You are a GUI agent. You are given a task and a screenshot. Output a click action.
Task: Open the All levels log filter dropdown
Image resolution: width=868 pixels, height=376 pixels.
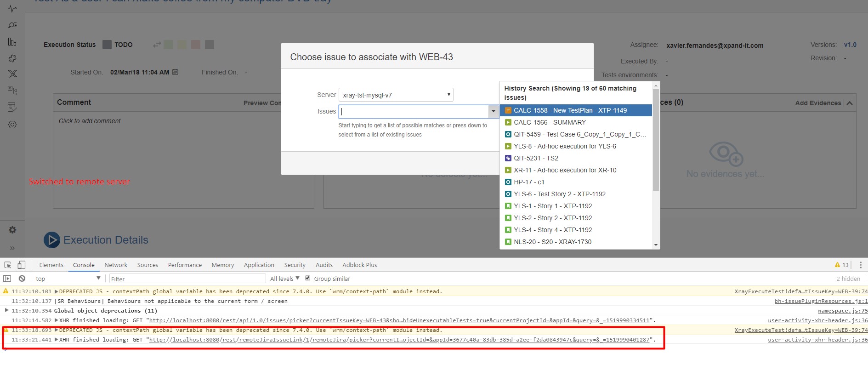284,279
